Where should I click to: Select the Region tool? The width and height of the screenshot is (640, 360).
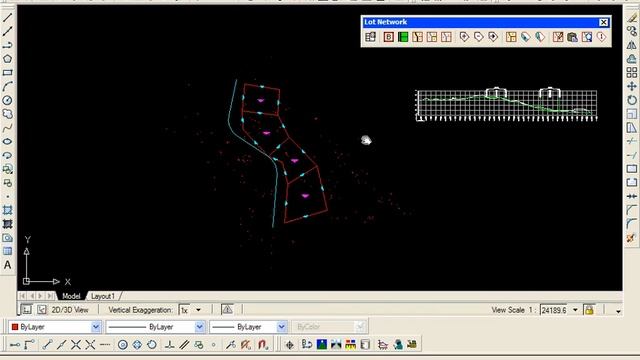tap(7, 238)
